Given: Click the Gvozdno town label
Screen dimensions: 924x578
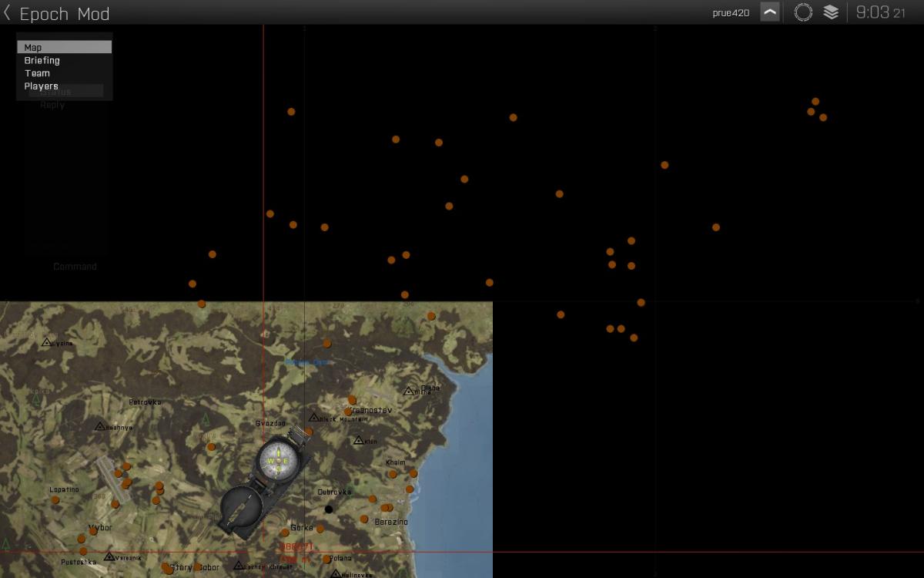Looking at the screenshot, I should coord(270,423).
